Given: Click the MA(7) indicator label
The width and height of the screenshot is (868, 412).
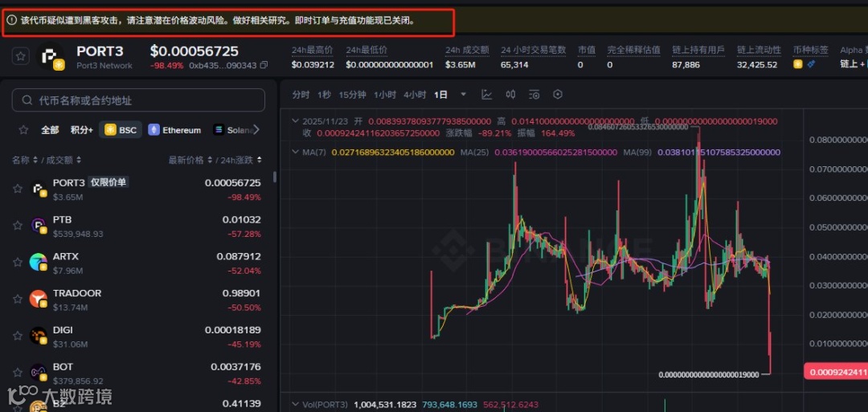Looking at the screenshot, I should click(x=316, y=152).
